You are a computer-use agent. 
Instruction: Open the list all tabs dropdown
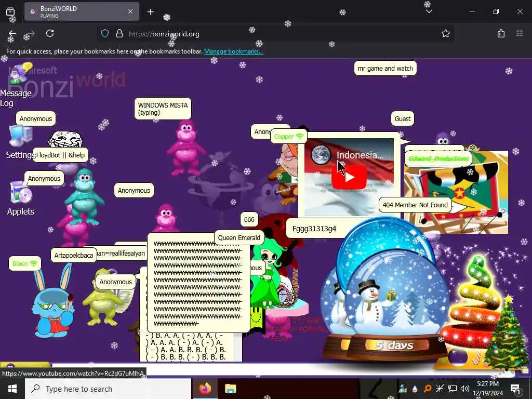pyautogui.click(x=429, y=11)
